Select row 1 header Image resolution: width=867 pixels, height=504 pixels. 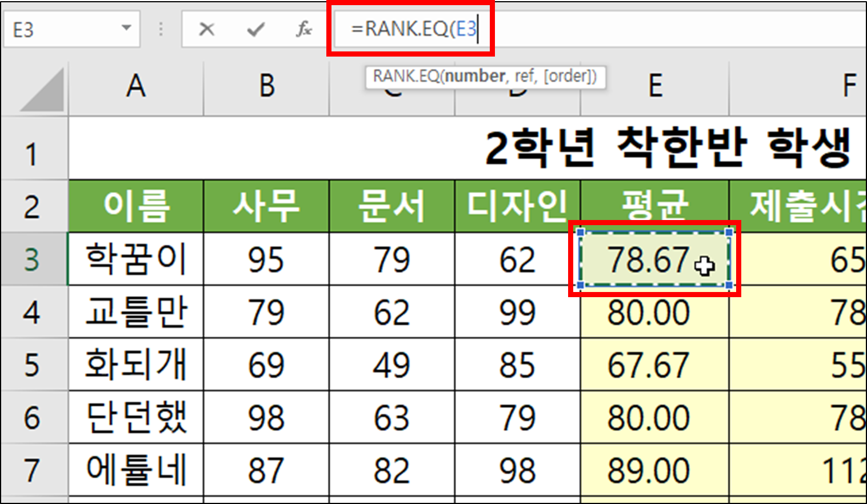pyautogui.click(x=34, y=146)
